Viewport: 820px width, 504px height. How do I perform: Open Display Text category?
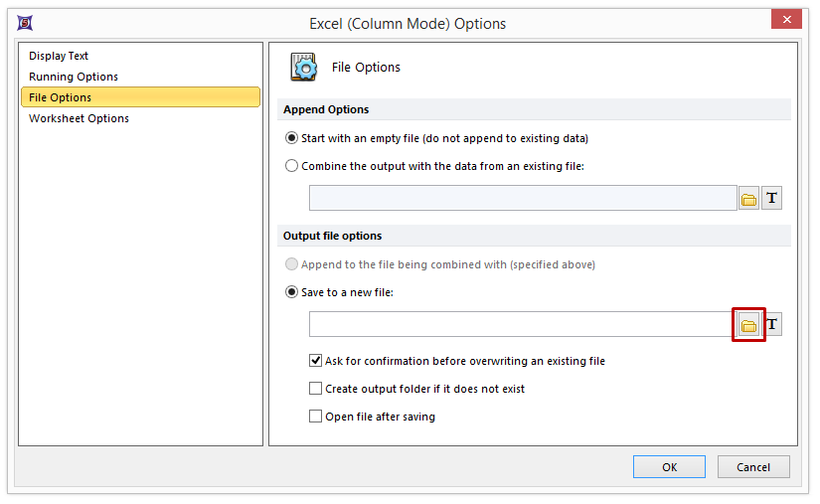(59, 56)
